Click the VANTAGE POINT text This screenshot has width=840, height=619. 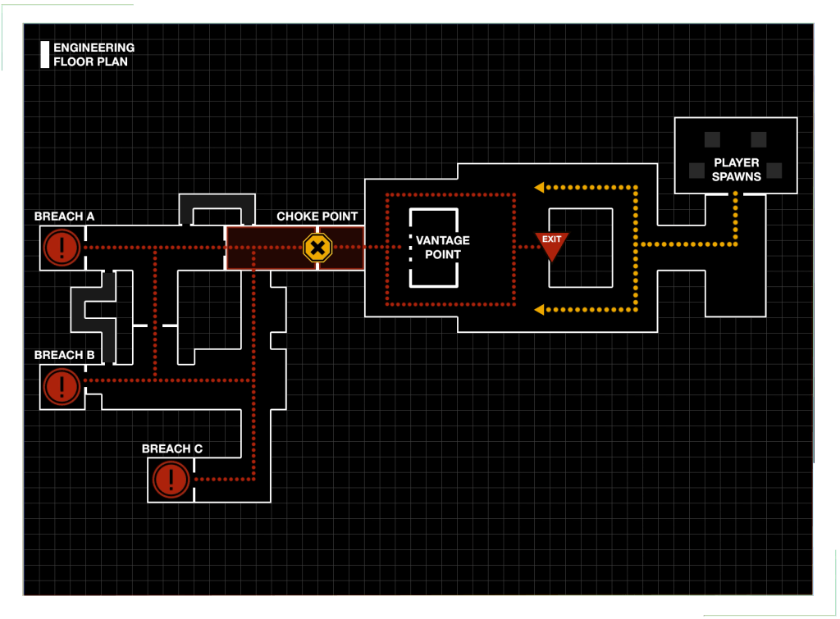(442, 248)
